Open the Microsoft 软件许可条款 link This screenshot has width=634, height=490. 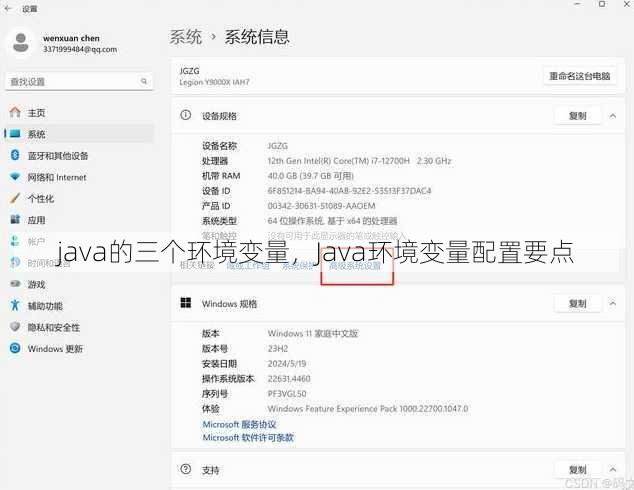[248, 438]
